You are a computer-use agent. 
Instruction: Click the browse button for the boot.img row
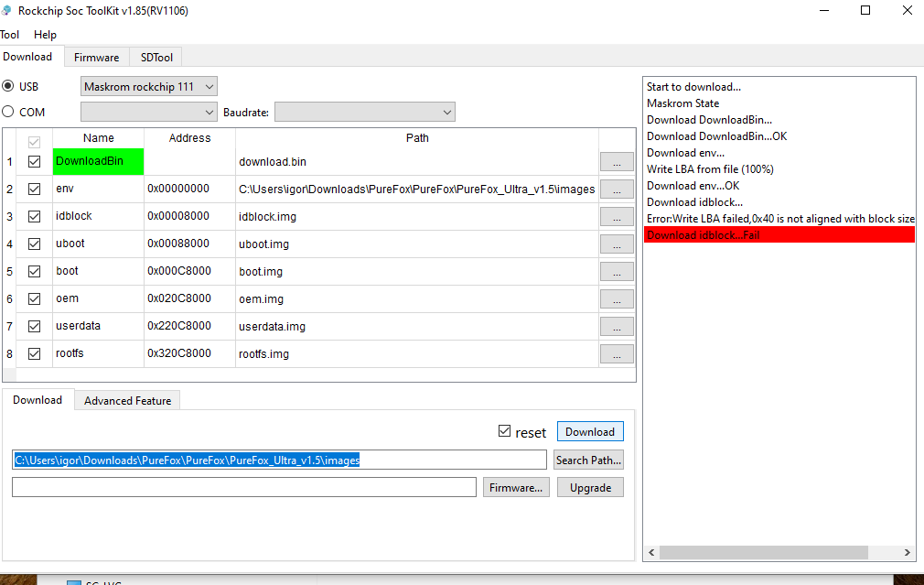[617, 272]
